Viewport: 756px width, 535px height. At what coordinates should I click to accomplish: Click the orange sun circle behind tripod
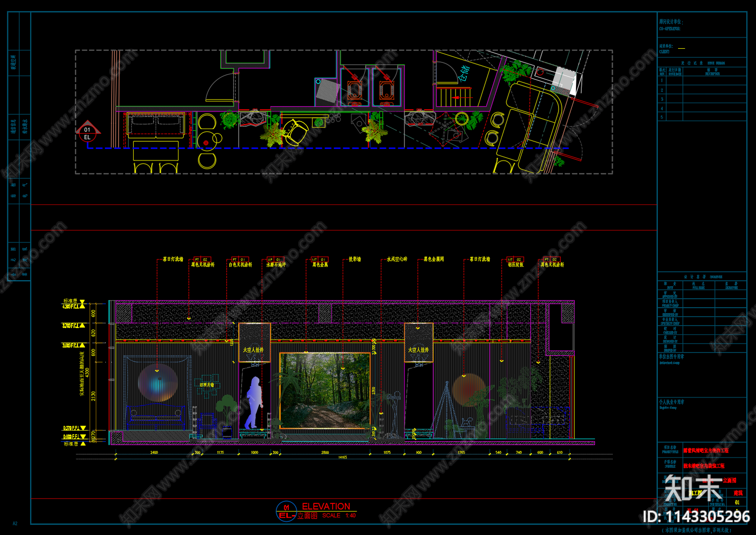pos(469,390)
